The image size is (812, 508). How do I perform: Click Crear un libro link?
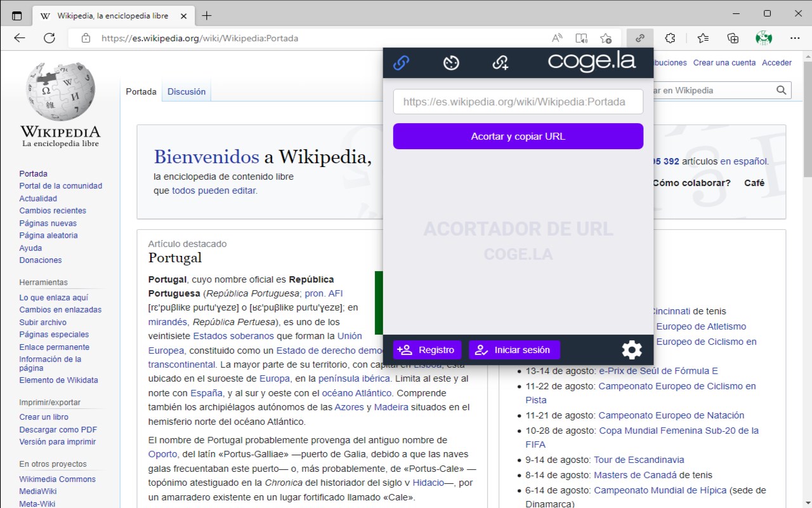click(x=44, y=417)
